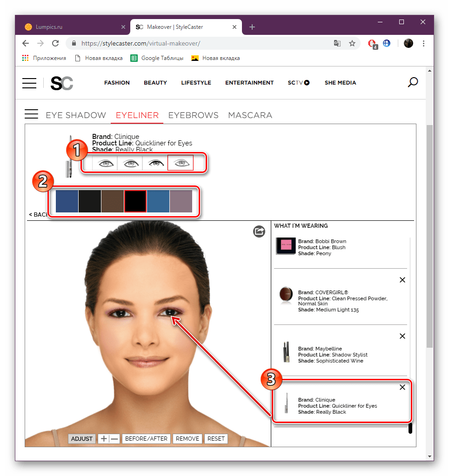
Task: Click the ADJUST button
Action: point(82,439)
